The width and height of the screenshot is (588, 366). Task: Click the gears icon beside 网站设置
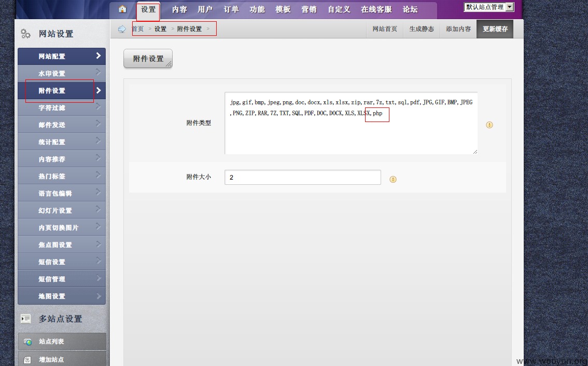click(x=25, y=34)
